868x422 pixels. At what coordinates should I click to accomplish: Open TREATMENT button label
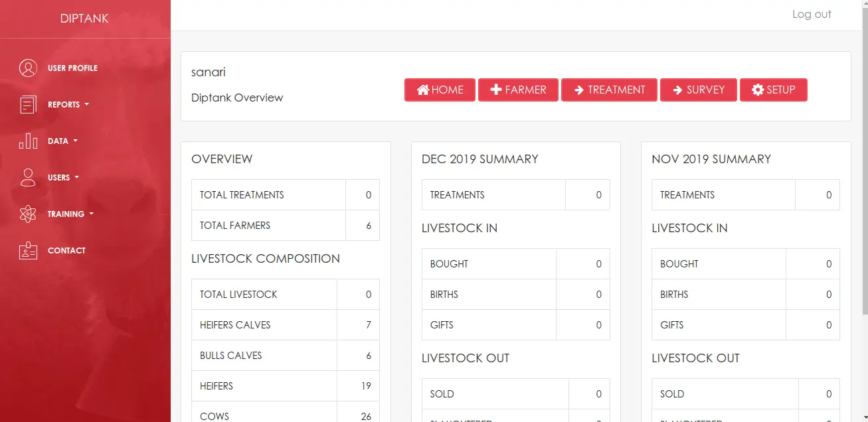coord(616,90)
